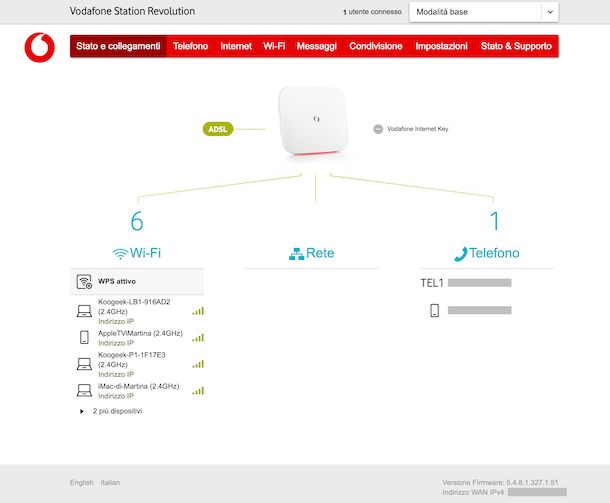Click the Vodafone Internet Key status icon
This screenshot has height=503, width=610.
tap(378, 129)
